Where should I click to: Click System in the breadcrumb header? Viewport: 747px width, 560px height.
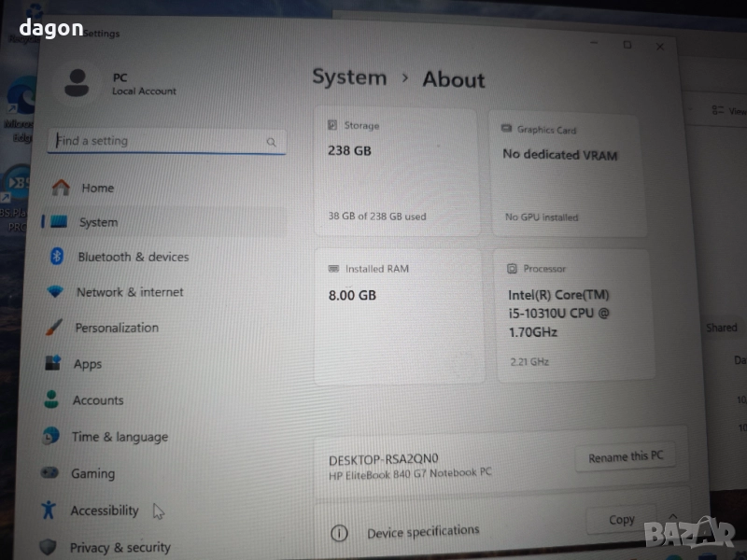[x=348, y=77]
